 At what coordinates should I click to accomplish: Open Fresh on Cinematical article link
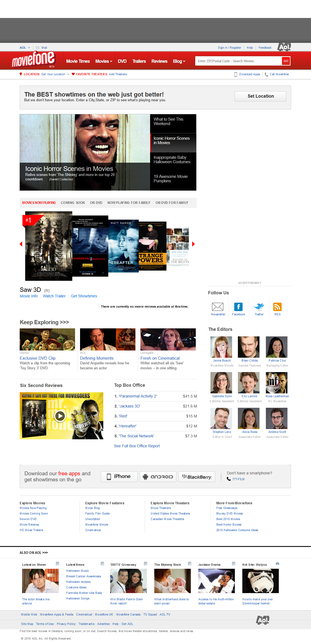(160, 358)
